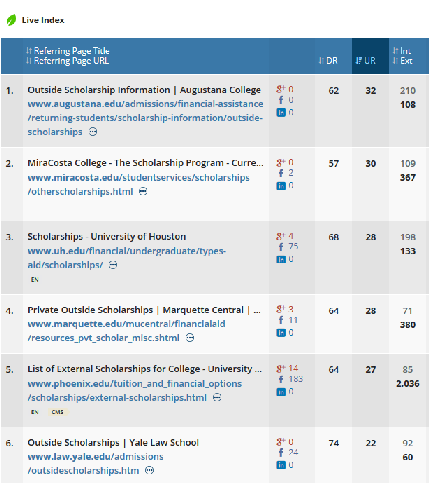The width and height of the screenshot is (429, 483).
Task: Click Facebook icon in University of Houston row
Action: (x=281, y=247)
